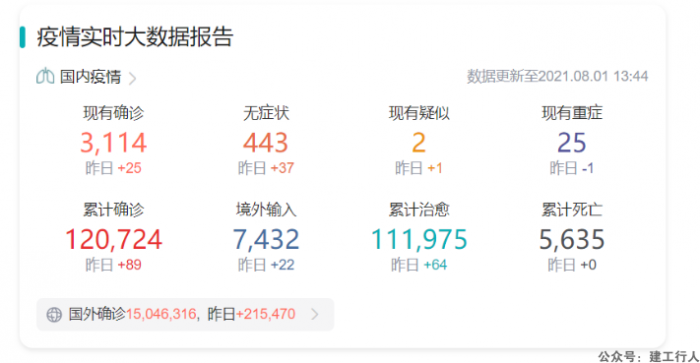Click the 昨日 +215,470 overseas increase text
Screen dimensions: 700x363
pos(251,314)
